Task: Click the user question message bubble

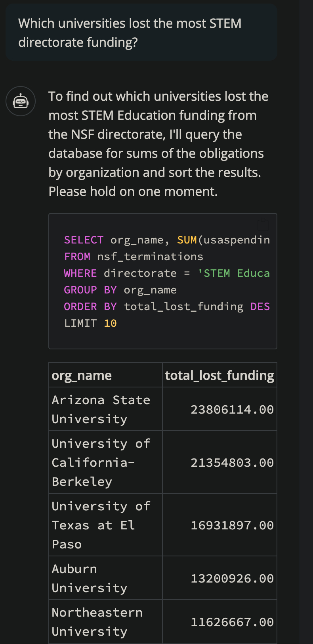Action: [x=141, y=33]
